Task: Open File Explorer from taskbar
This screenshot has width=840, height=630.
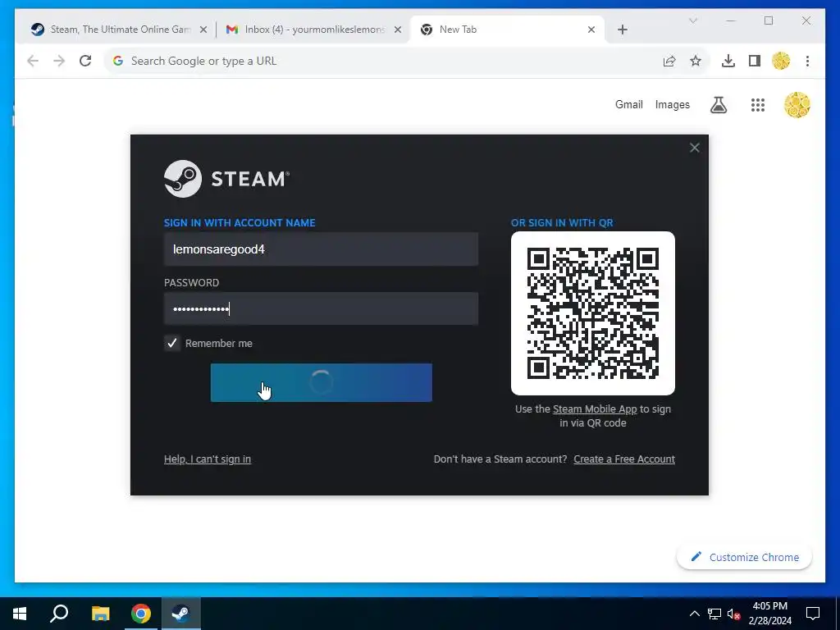Action: [x=100, y=614]
